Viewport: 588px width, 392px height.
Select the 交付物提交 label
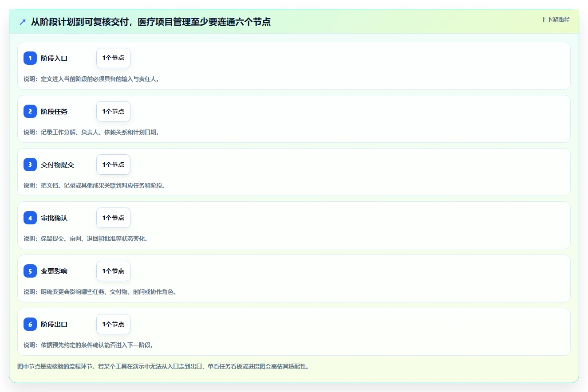pyautogui.click(x=58, y=165)
